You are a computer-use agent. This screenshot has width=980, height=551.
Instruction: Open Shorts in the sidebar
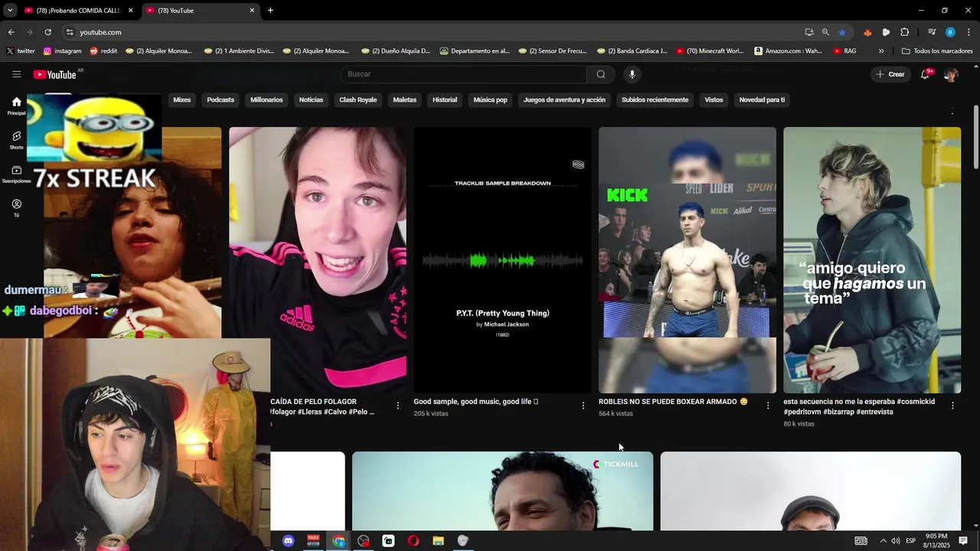(x=16, y=140)
